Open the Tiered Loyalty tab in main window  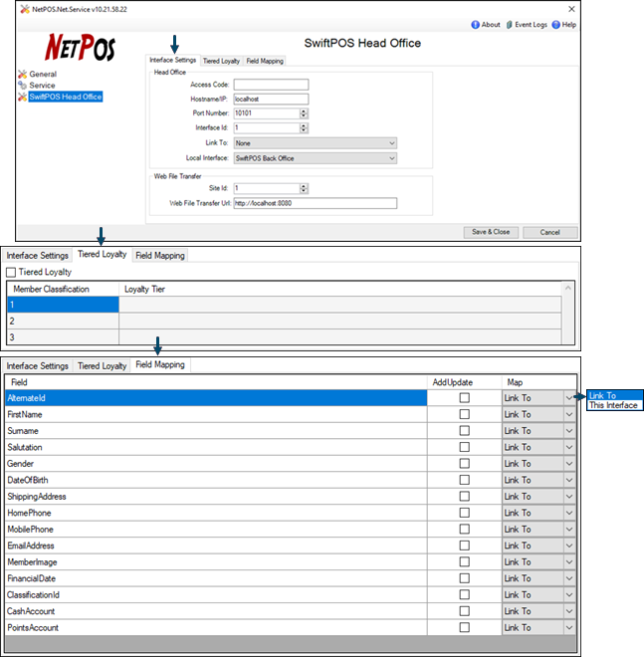point(221,61)
